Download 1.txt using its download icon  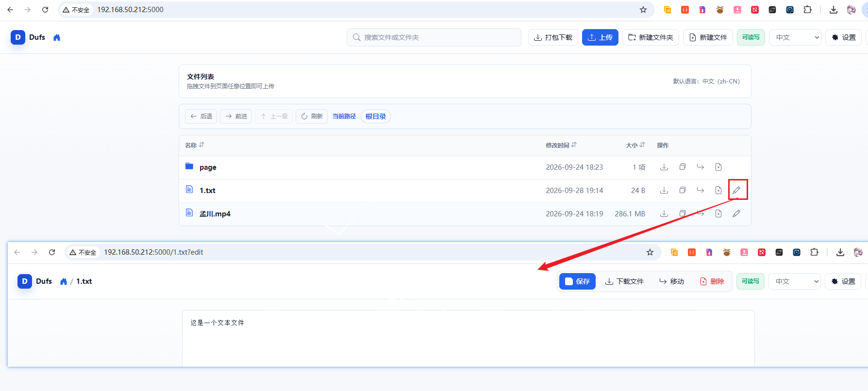[664, 190]
